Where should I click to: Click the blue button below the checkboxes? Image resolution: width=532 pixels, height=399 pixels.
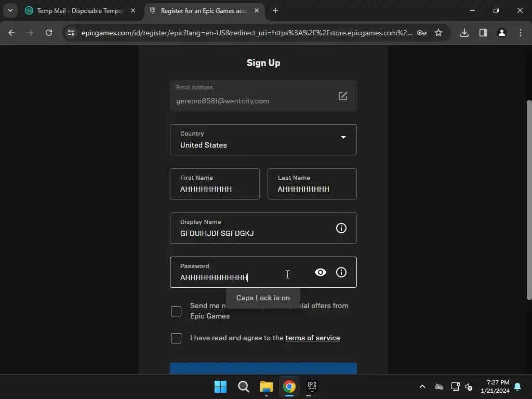click(263, 368)
